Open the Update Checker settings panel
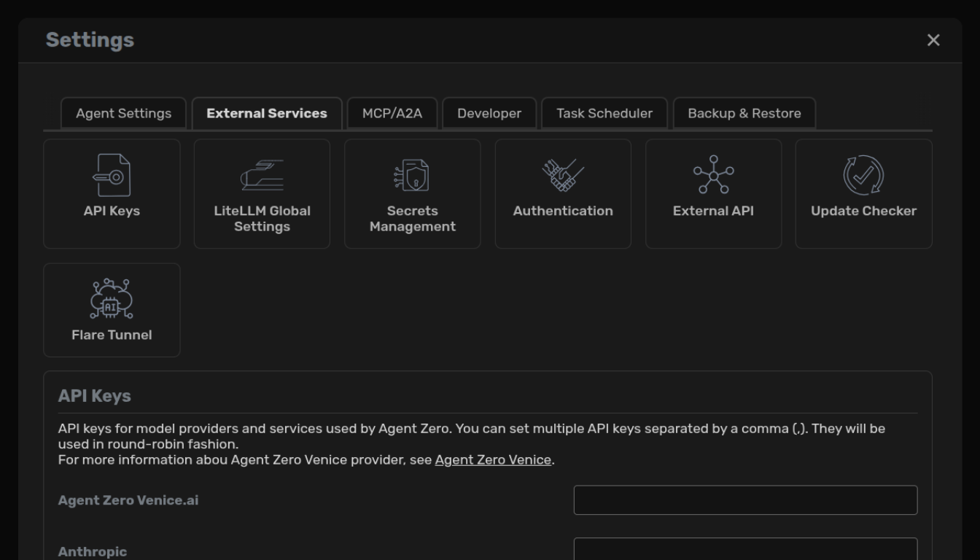The image size is (980, 560). click(863, 193)
